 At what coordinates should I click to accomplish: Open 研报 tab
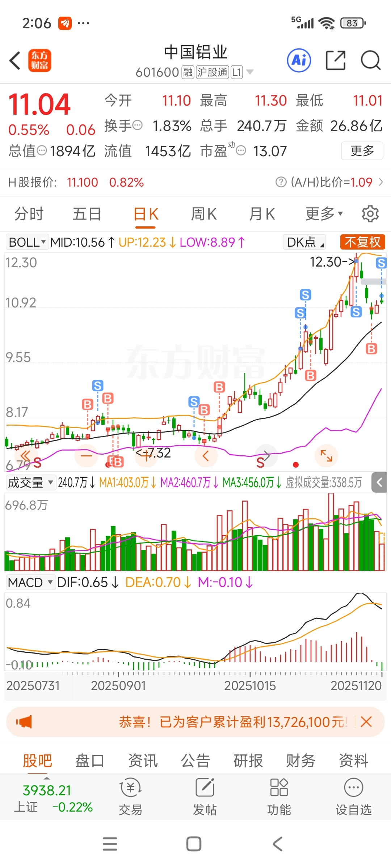point(248,761)
